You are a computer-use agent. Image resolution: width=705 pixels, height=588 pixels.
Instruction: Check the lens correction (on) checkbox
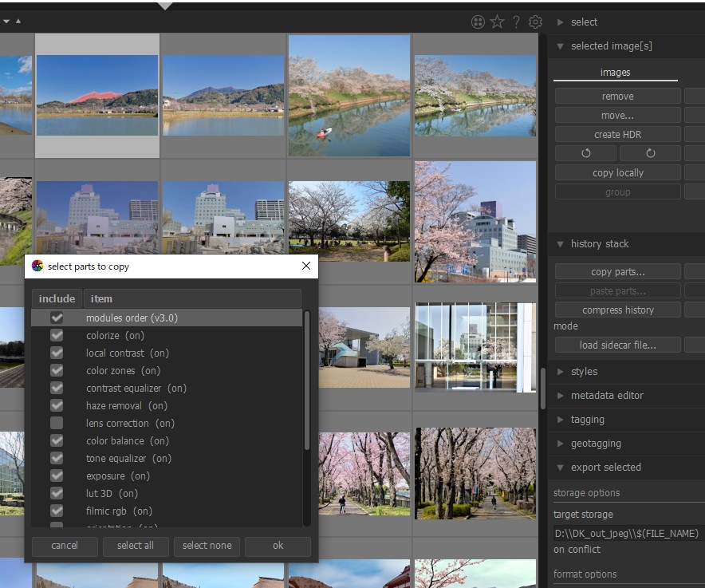point(57,423)
